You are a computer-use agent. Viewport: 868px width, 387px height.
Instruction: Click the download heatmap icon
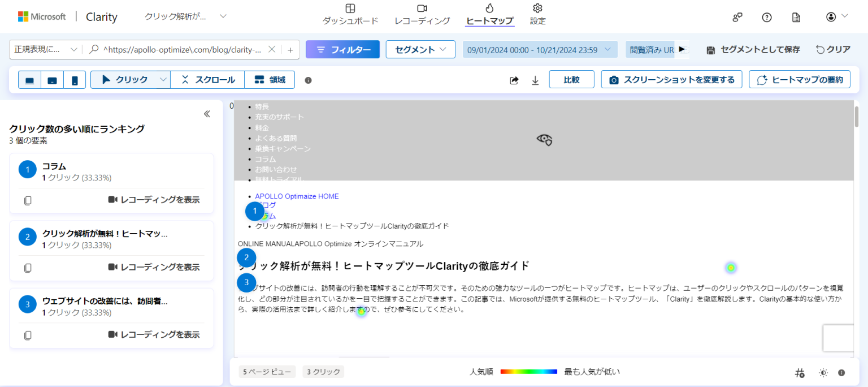point(535,80)
